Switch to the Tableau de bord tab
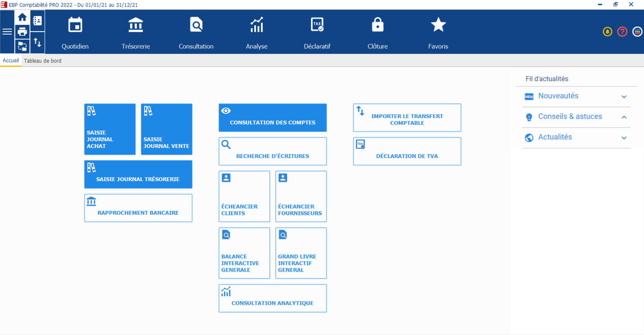644x335 pixels. [43, 61]
